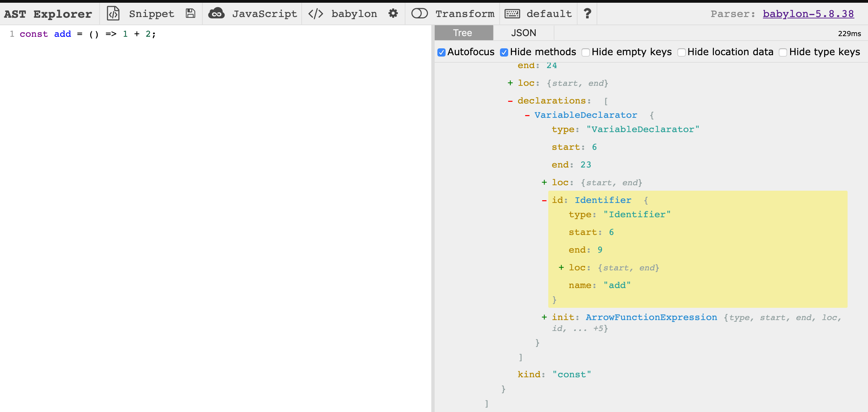Switch to the JSON tab
The height and width of the screenshot is (412, 868).
click(523, 33)
